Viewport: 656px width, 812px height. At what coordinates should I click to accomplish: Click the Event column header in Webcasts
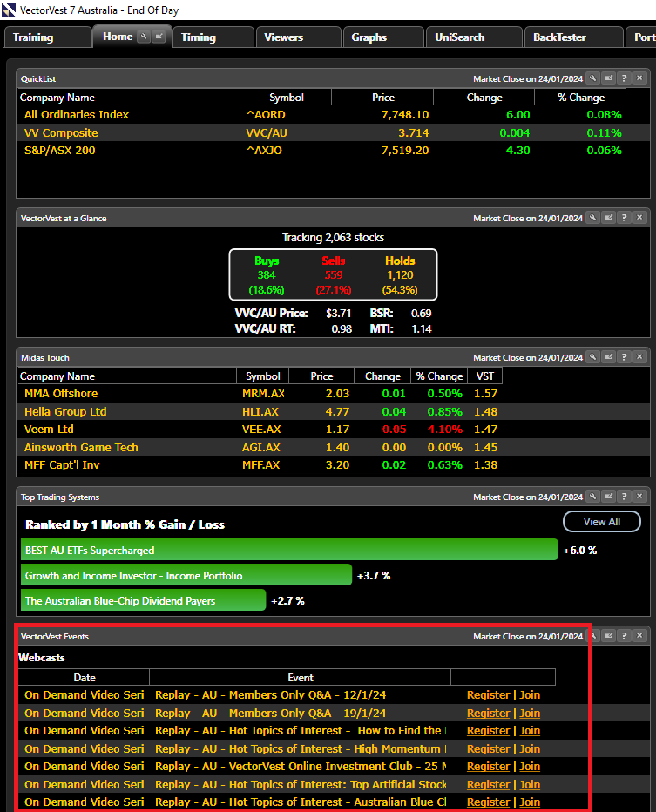coord(301,677)
